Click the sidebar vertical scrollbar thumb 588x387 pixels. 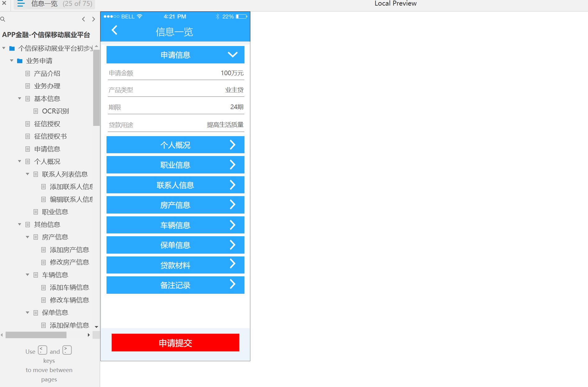(96, 88)
